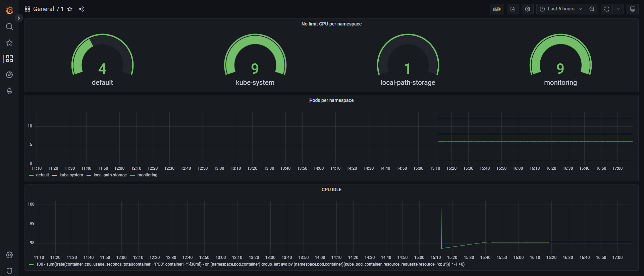Save the dashboard
Screen dimensions: 644x276
513,9
